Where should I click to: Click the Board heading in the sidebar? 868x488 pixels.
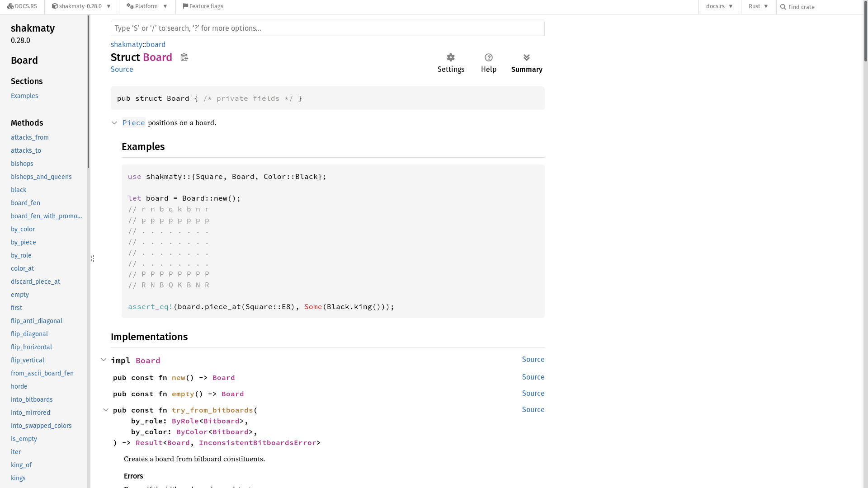pos(24,60)
